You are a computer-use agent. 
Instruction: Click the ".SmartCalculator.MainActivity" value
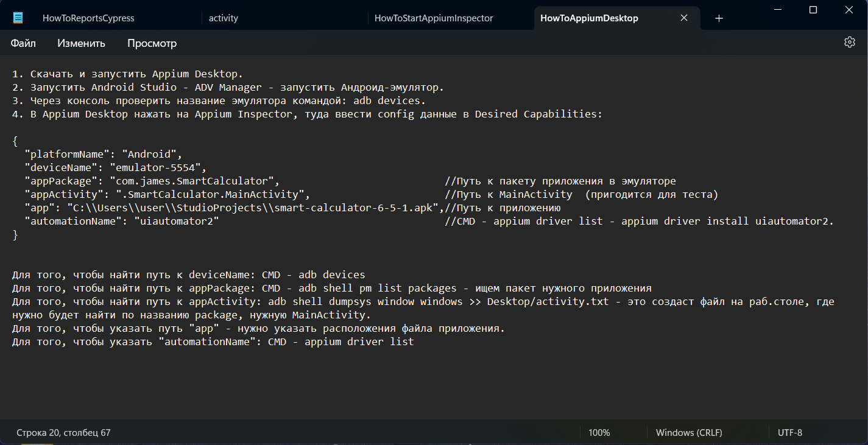click(x=210, y=194)
